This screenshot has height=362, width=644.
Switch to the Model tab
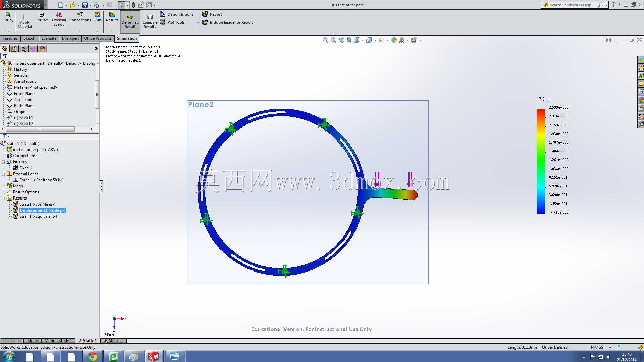pos(33,341)
